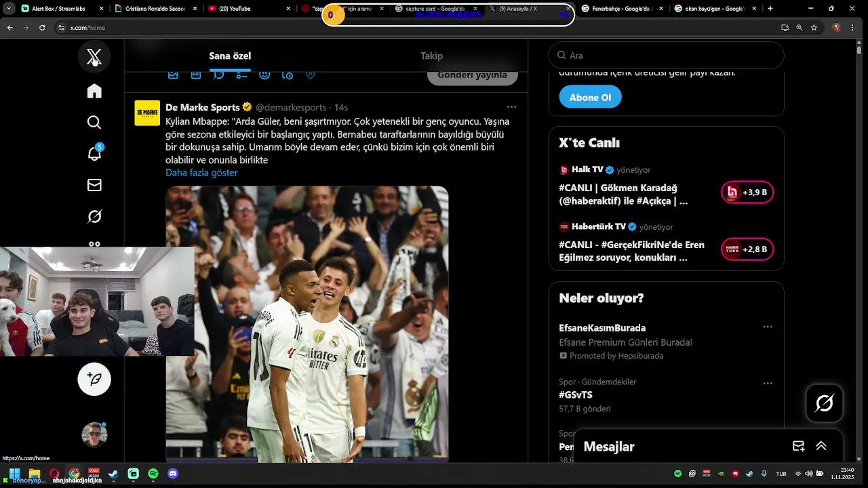The height and width of the screenshot is (488, 868).
Task: Bookmark this page with the star icon
Action: (x=814, y=28)
